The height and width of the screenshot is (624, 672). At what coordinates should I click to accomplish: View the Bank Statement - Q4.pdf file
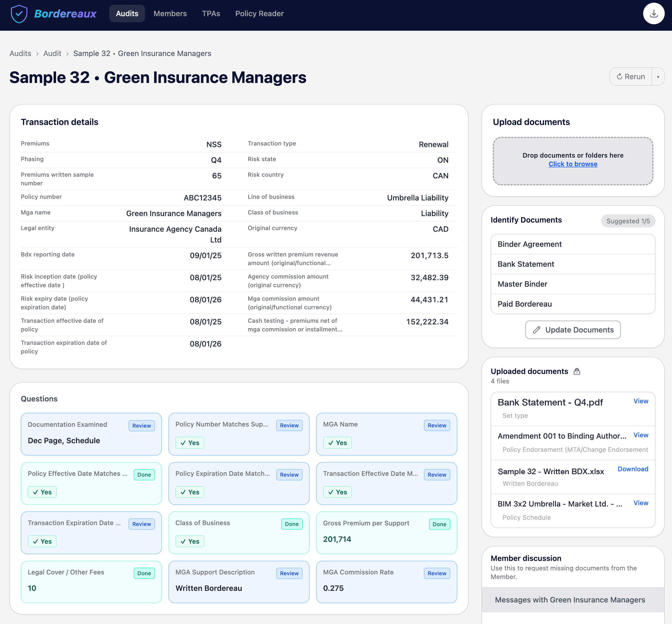pyautogui.click(x=640, y=401)
